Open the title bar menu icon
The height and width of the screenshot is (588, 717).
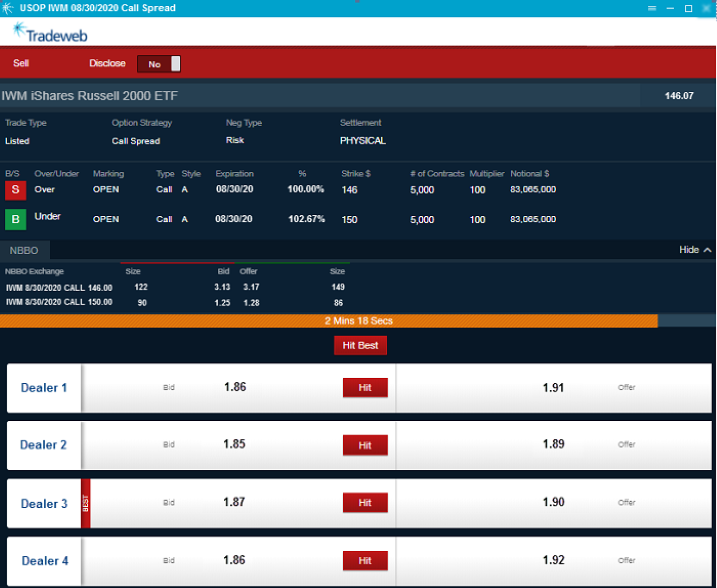point(651,8)
